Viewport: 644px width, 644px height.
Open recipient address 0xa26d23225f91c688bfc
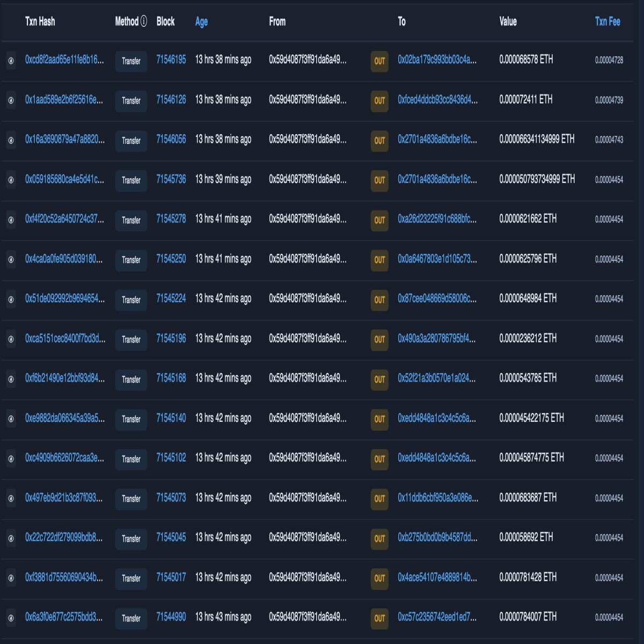(x=437, y=219)
